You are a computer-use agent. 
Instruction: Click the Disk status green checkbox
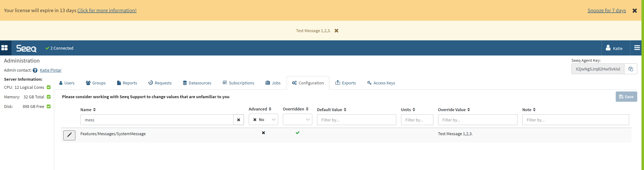[49, 107]
